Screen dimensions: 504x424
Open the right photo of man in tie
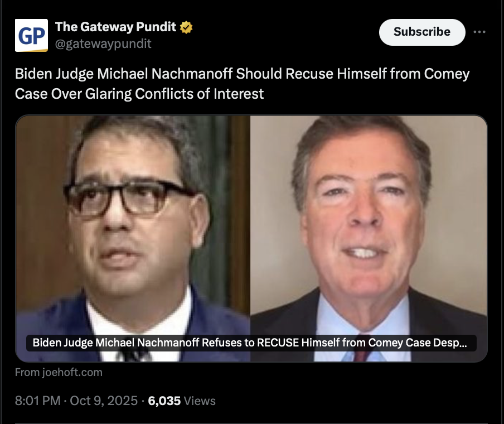[x=369, y=238]
